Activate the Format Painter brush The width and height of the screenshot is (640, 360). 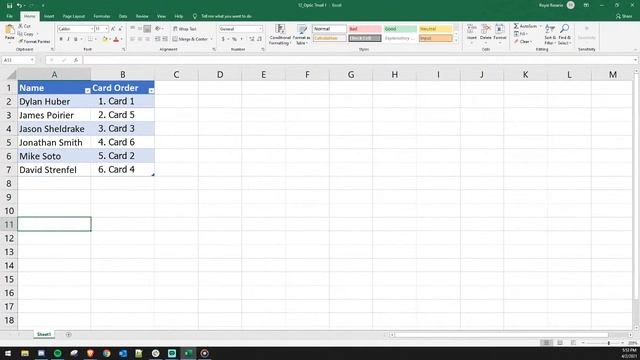coord(34,42)
